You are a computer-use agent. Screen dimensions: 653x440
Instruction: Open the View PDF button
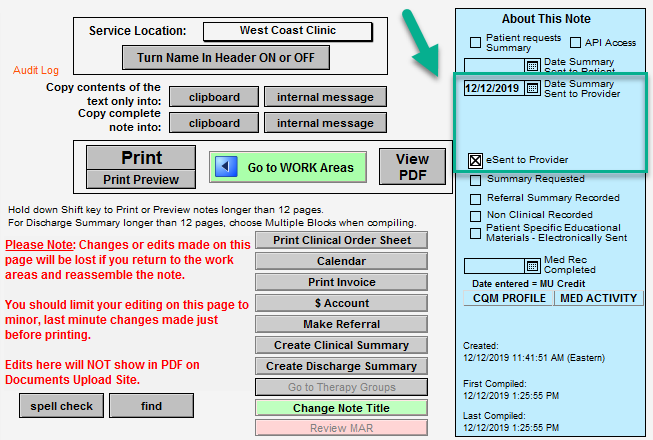[x=412, y=166]
